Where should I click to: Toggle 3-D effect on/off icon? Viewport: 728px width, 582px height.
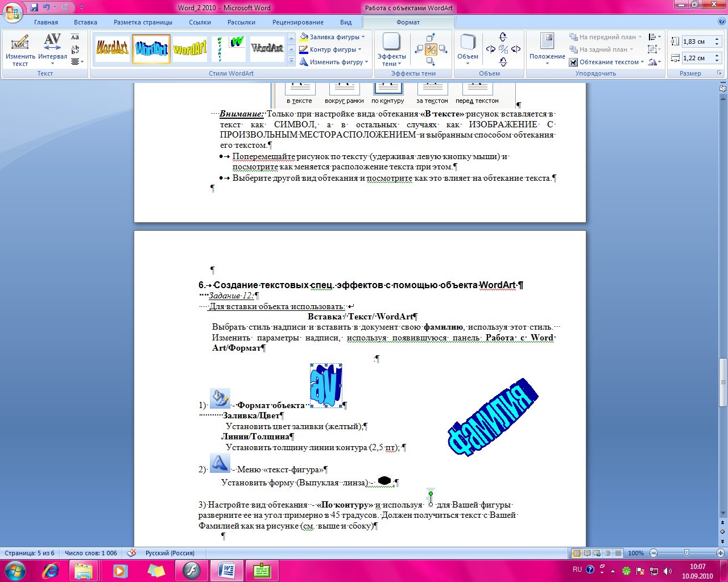[503, 49]
